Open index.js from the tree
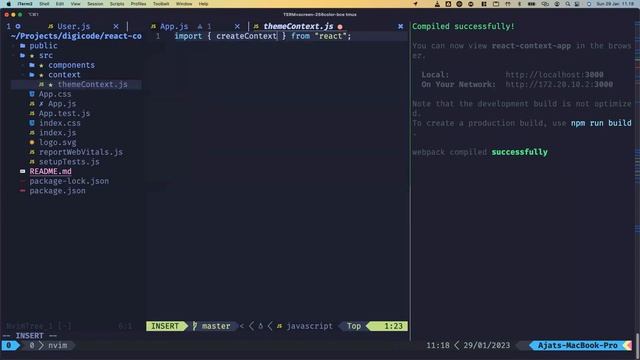This screenshot has width=640, height=360. 58,133
